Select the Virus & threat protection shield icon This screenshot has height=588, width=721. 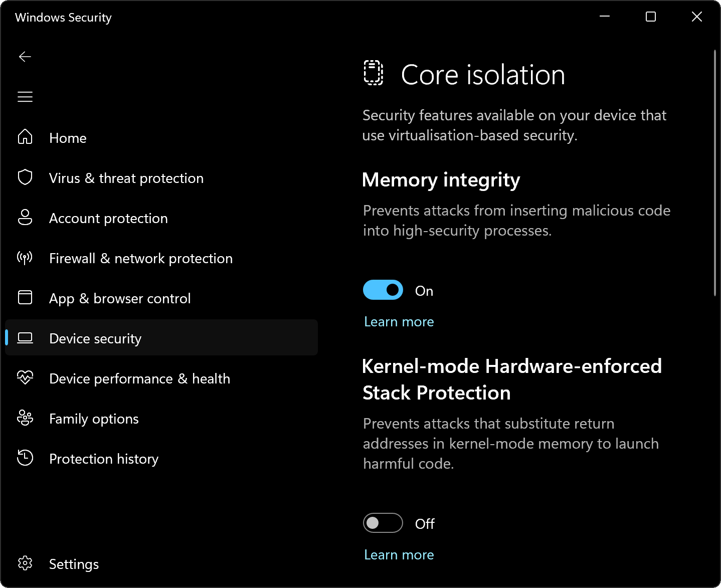pyautogui.click(x=25, y=177)
